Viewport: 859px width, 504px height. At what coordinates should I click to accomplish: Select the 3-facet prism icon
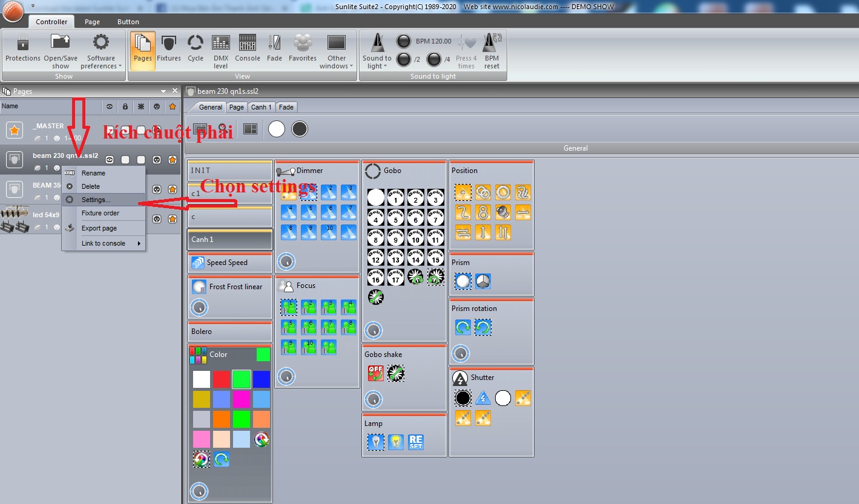[x=483, y=281]
